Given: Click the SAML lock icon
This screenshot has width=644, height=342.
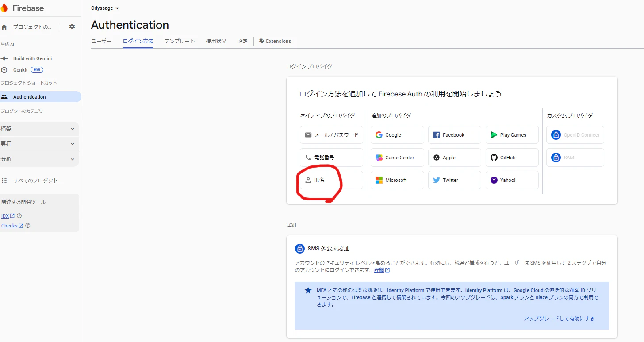Looking at the screenshot, I should (556, 158).
